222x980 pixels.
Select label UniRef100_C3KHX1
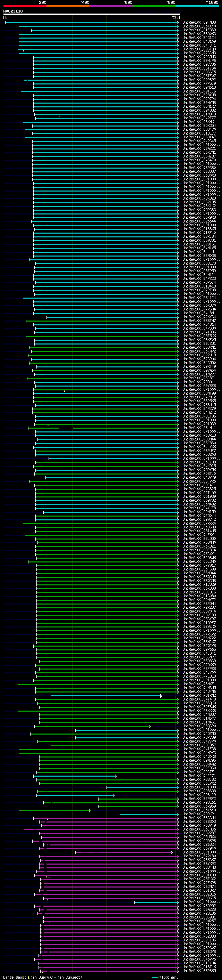(x=199, y=122)
